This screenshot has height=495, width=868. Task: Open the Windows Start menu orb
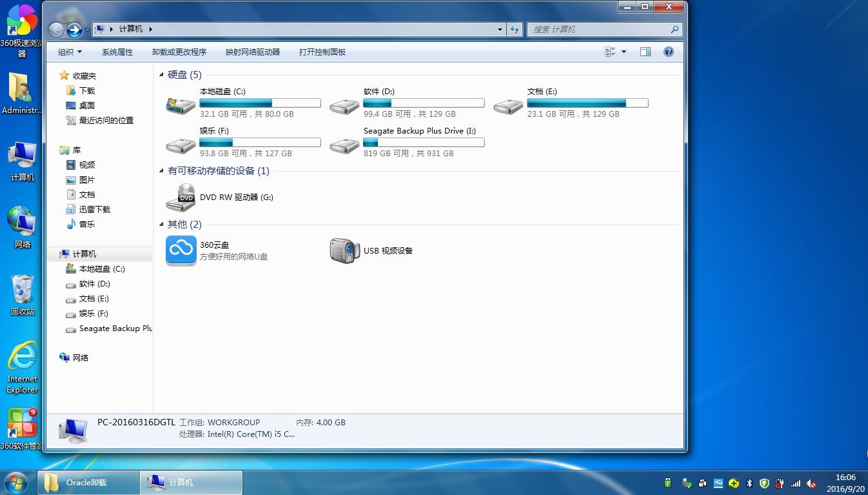[15, 482]
